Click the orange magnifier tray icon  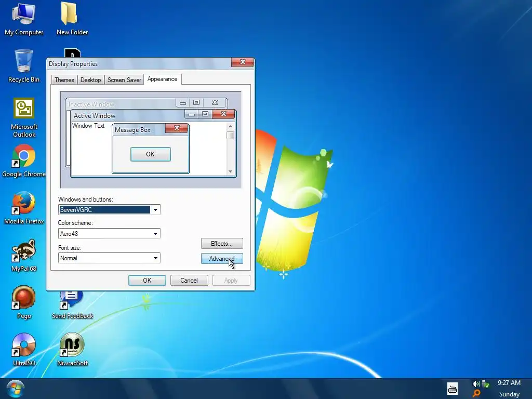pos(476,394)
